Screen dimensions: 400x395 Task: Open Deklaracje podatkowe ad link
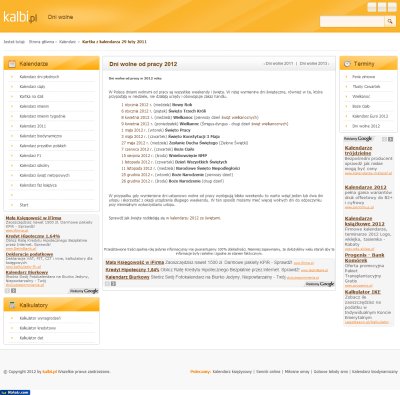29,254
